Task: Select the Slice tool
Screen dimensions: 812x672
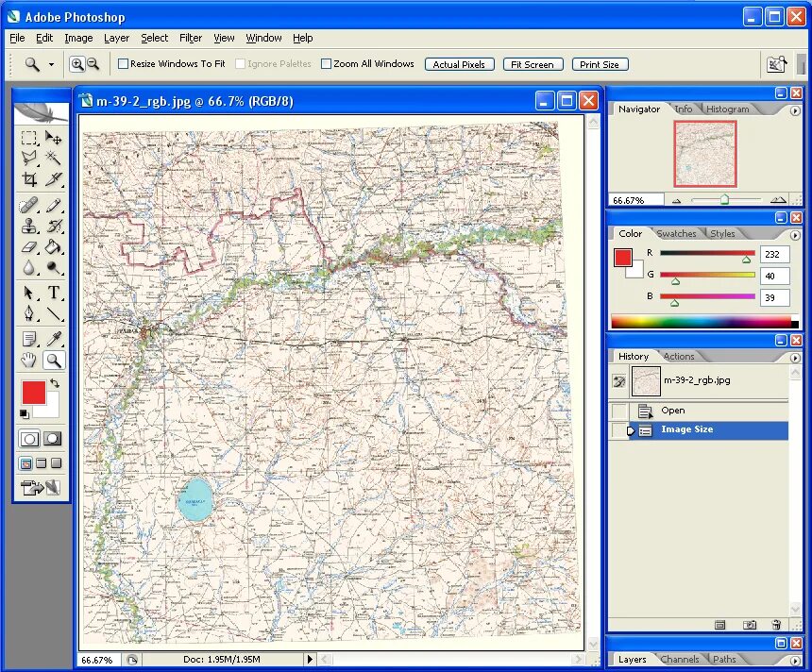Action: coord(53,179)
